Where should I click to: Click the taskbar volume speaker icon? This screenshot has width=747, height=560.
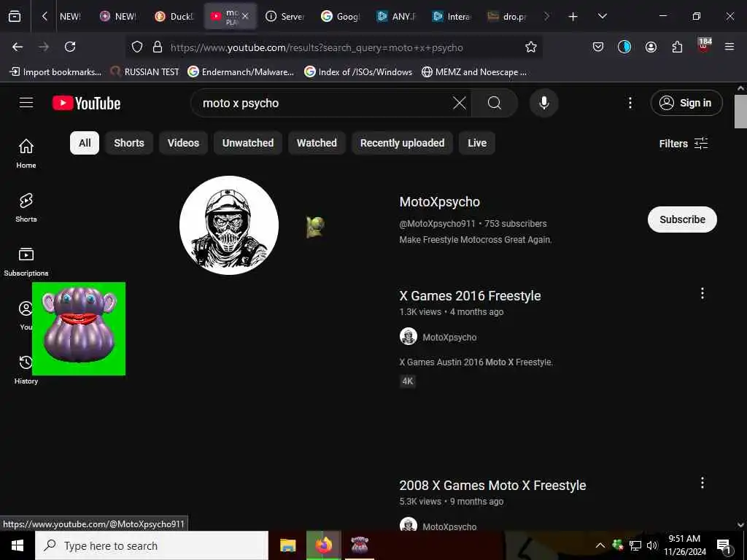point(651,545)
